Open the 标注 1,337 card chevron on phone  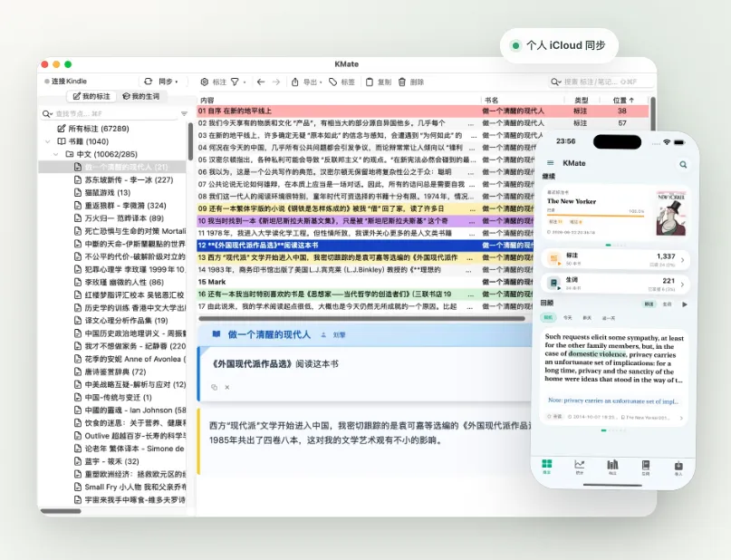point(682,260)
